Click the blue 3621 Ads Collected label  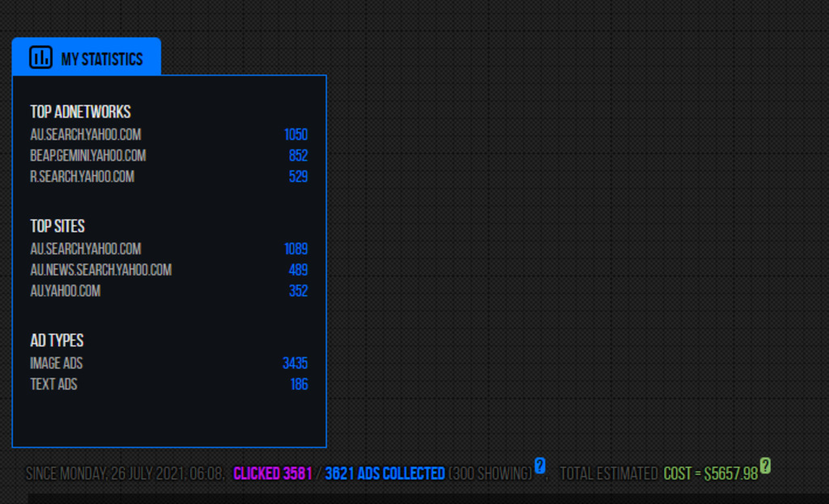[x=385, y=473]
